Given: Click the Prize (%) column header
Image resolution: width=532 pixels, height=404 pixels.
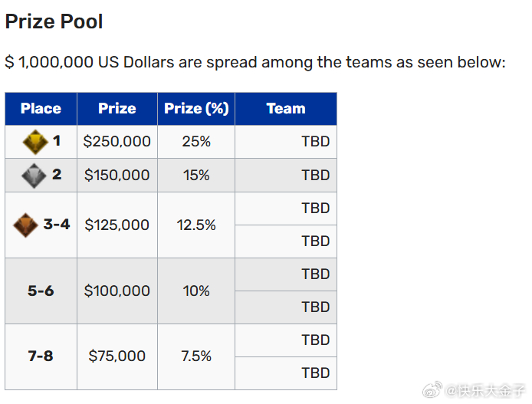Looking at the screenshot, I should (196, 109).
